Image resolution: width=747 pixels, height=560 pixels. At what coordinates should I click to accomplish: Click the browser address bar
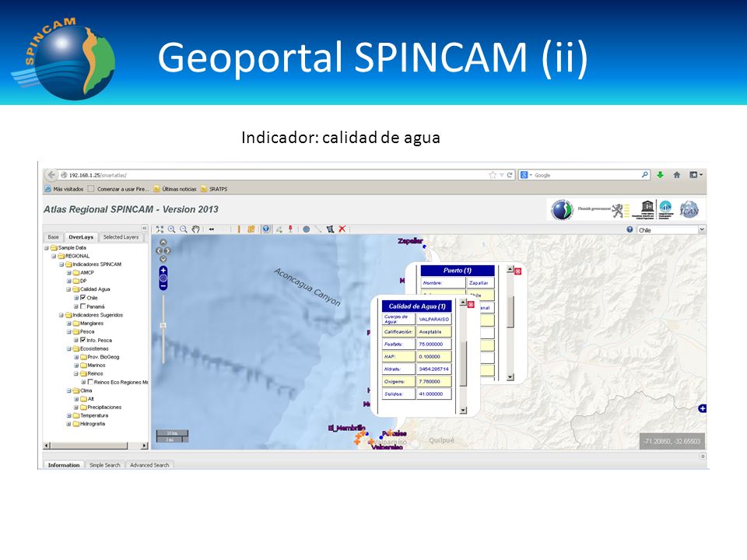[279, 175]
